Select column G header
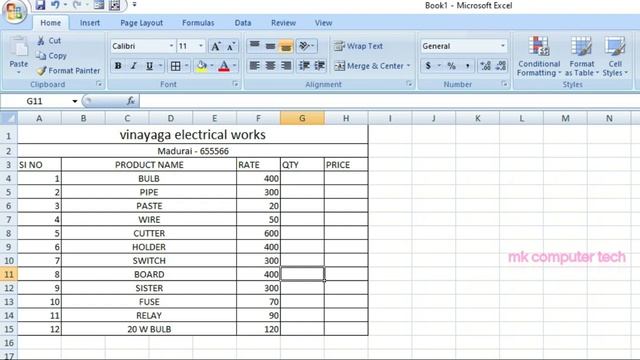 point(302,118)
